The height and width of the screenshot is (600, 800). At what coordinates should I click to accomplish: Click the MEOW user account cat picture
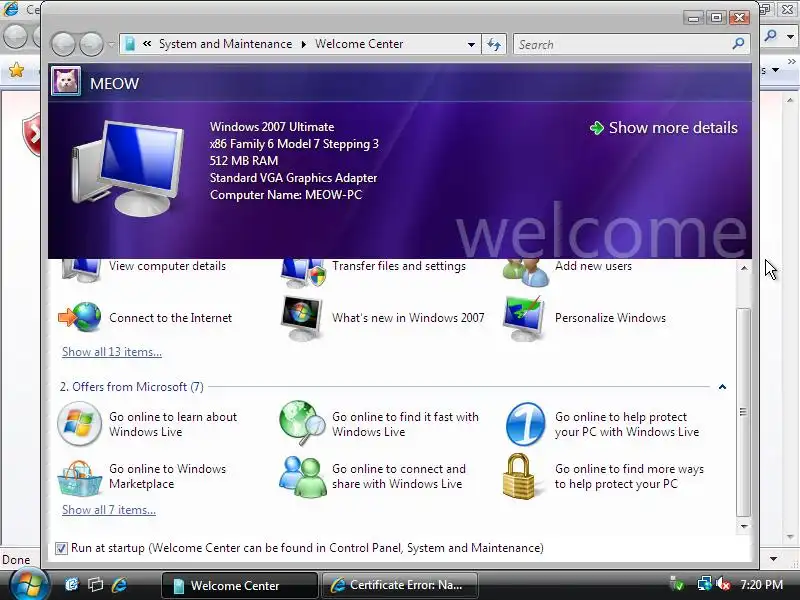point(66,82)
